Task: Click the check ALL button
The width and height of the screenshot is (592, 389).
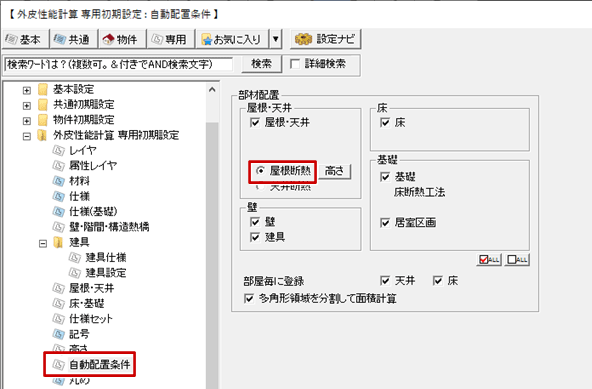Action: (x=489, y=259)
